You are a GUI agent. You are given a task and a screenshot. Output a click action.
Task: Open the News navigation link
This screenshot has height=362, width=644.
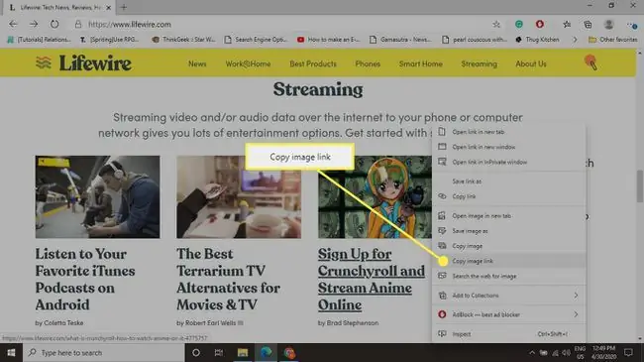tap(197, 63)
